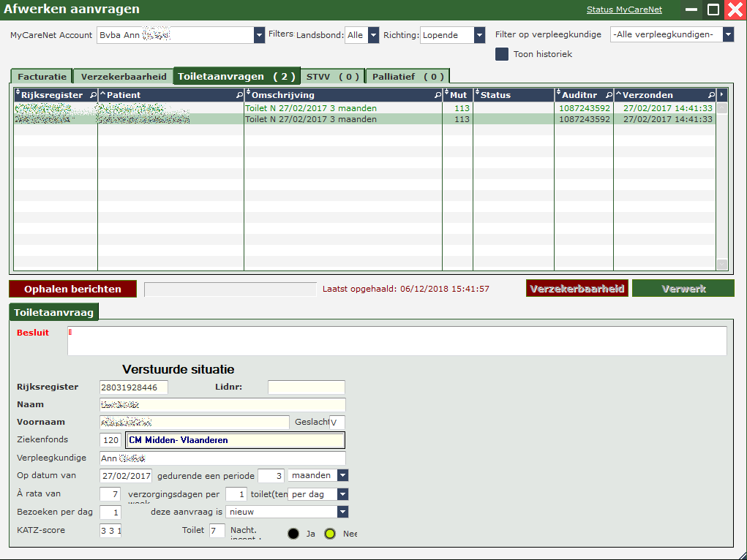
Task: Switch to the Facturatie tab
Action: coord(42,77)
